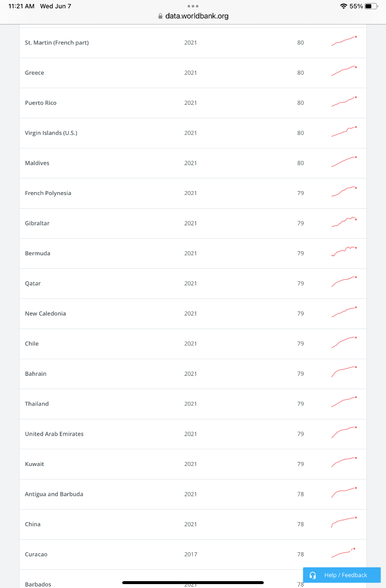Screen dimensions: 386x588
Task: Tap the data.worldbank.org address bar
Action: tap(193, 16)
